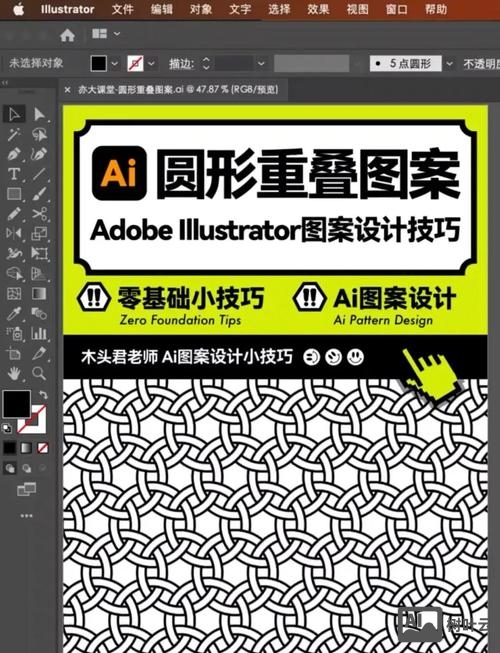
Task: Swap fill and stroke colors arrow
Action: (x=43, y=395)
